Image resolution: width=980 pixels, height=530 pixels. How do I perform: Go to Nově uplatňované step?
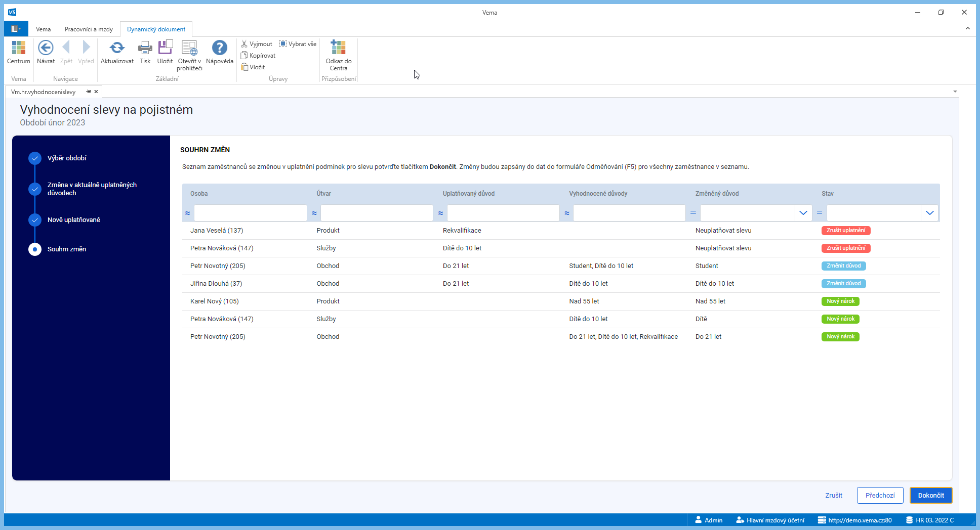[74, 220]
